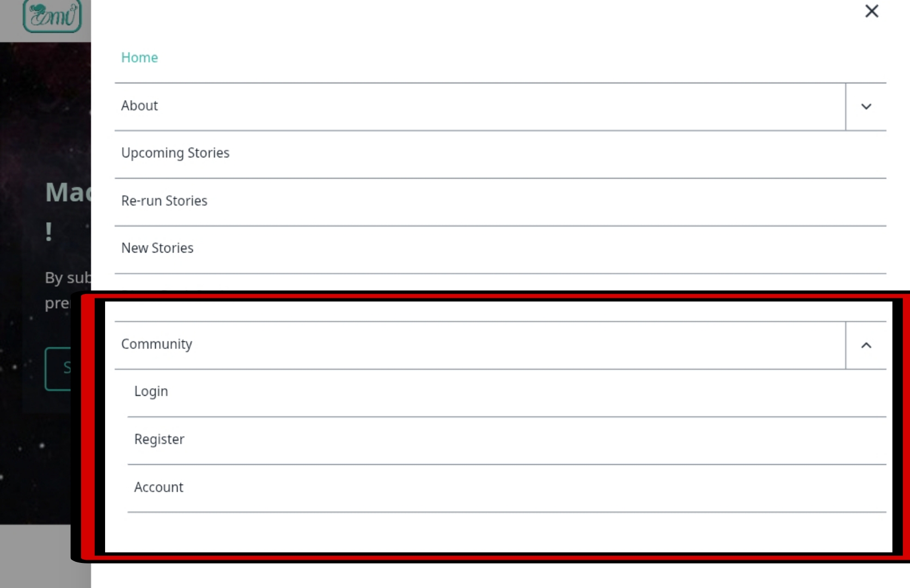Click the teal site logo

[x=52, y=16]
